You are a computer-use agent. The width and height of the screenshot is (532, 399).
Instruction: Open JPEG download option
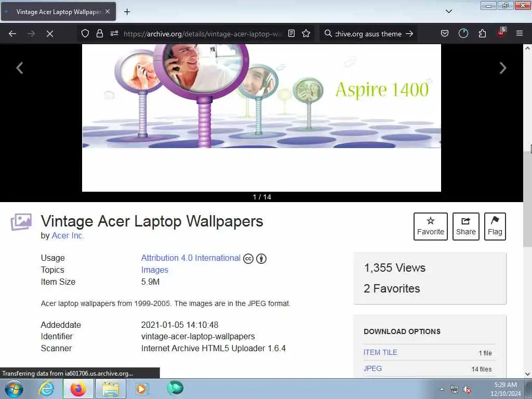pos(373,368)
